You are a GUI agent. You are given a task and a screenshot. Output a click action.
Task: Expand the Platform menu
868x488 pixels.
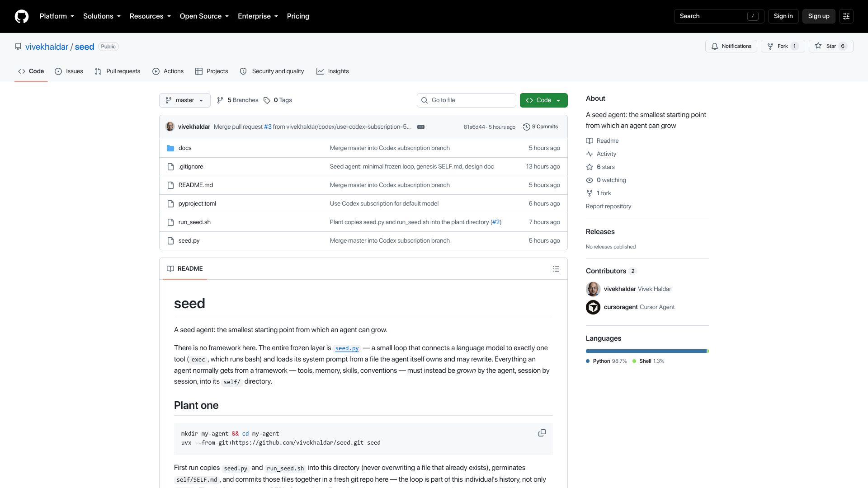click(57, 16)
